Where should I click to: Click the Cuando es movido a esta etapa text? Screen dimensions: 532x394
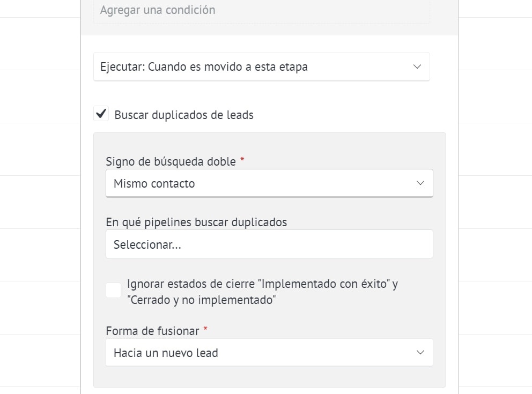pos(227,66)
